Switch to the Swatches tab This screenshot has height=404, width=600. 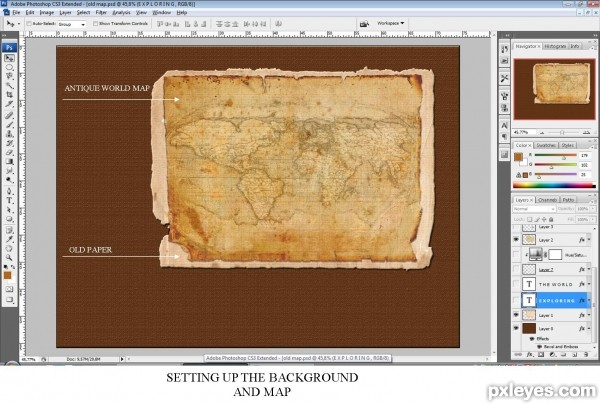[x=546, y=145]
